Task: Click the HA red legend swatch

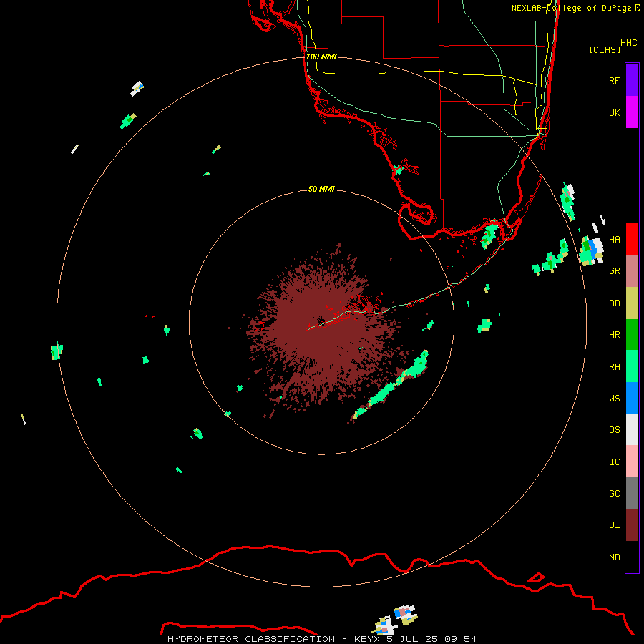Action: pos(632,239)
